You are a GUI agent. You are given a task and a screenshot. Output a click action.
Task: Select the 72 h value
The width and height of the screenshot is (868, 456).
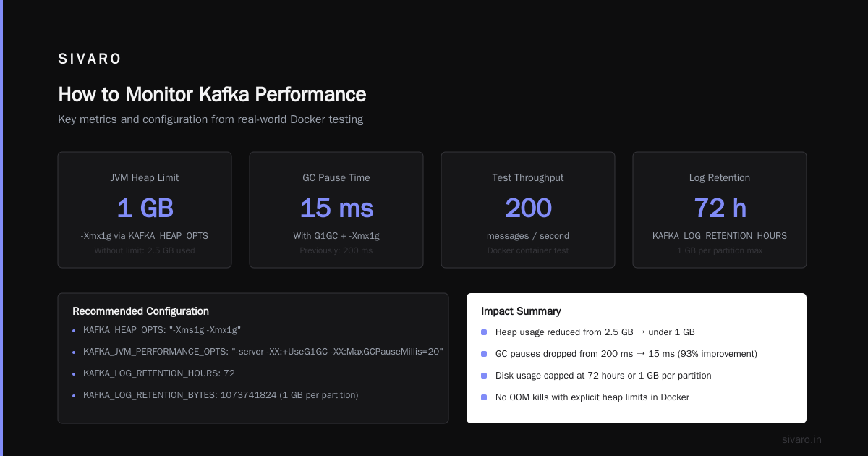[x=720, y=208]
